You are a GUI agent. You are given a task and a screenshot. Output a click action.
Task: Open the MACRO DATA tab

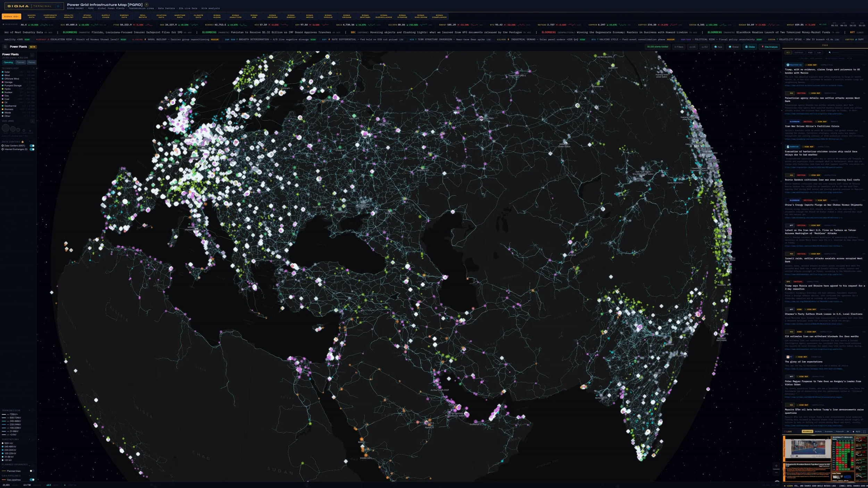pyautogui.click(x=32, y=16)
